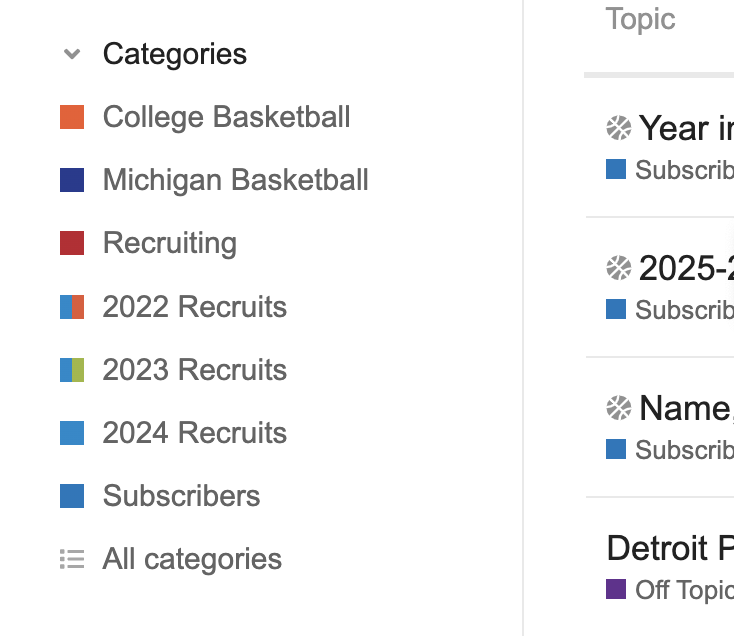This screenshot has height=636, width=734.
Task: Click the navy Michigan Basketball color square
Action: click(72, 180)
